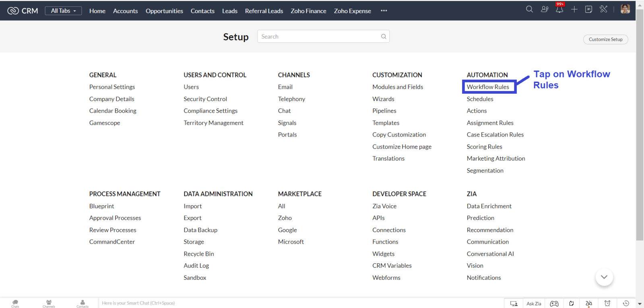Image resolution: width=644 pixels, height=308 pixels.
Task: Open Recycle Bin link
Action: coord(199,254)
